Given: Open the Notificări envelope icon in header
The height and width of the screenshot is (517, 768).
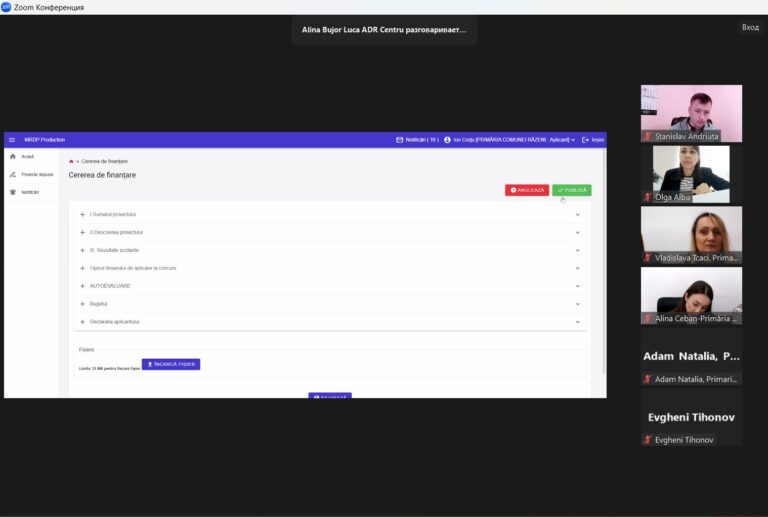Looking at the screenshot, I should [400, 140].
